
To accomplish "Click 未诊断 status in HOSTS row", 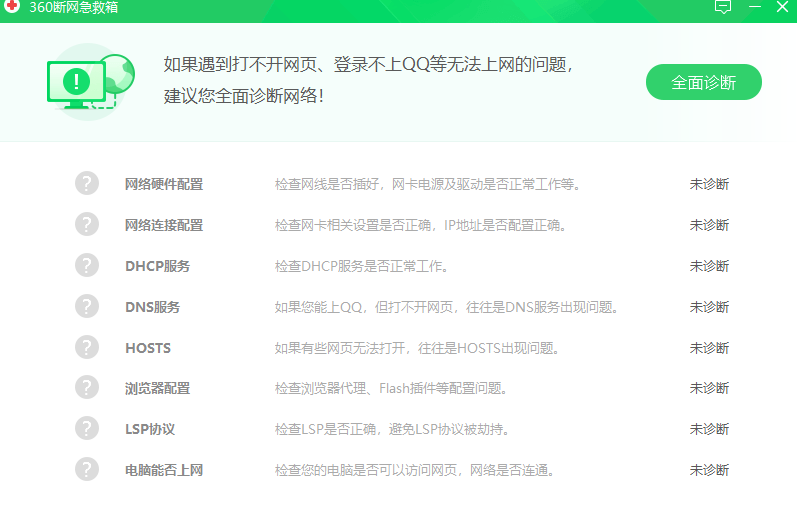I will (709, 348).
